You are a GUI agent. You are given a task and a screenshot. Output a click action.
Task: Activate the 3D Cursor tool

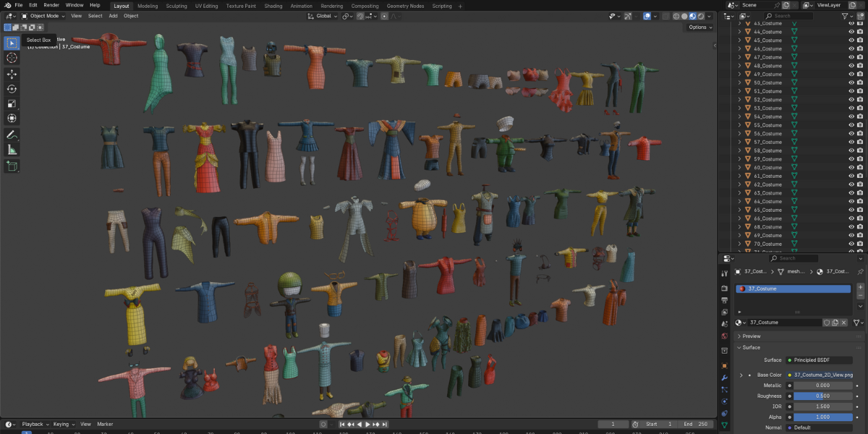click(12, 58)
